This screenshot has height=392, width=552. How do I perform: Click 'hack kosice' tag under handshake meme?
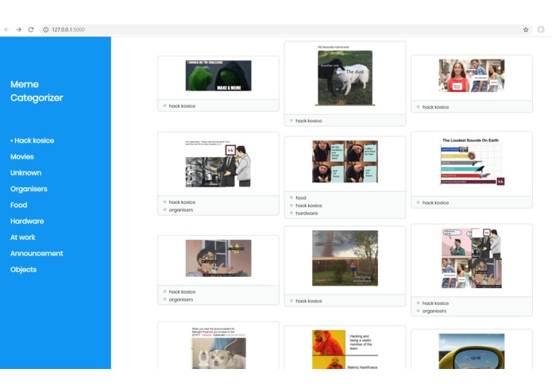coord(182,202)
